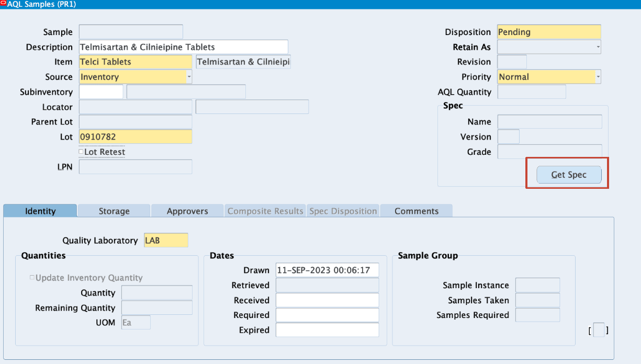The height and width of the screenshot is (364, 641).
Task: Click the second Locator description field
Action: [252, 107]
